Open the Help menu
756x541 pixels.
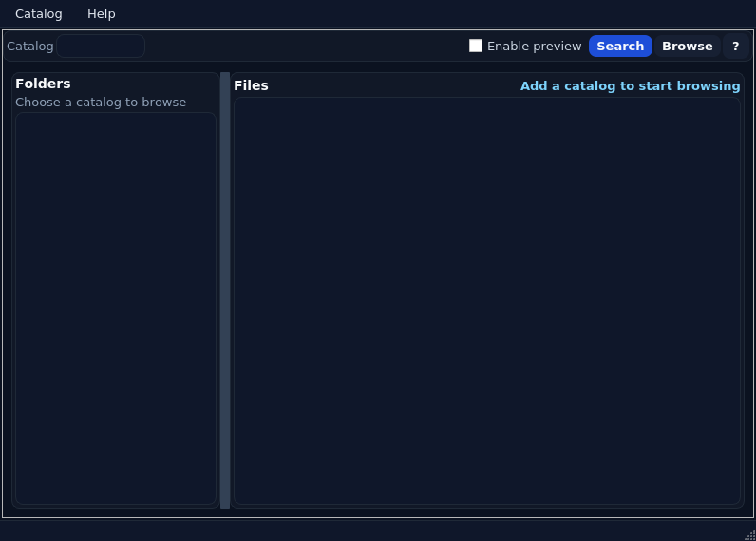click(102, 14)
